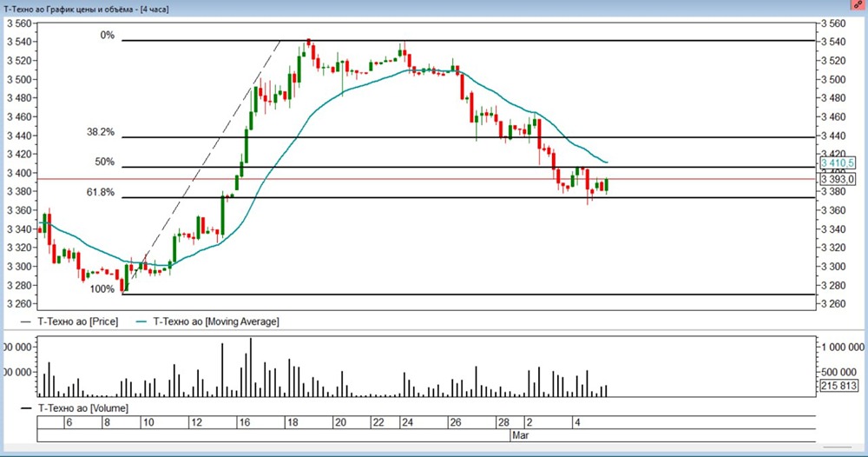Click the March 4 date label

(x=577, y=422)
